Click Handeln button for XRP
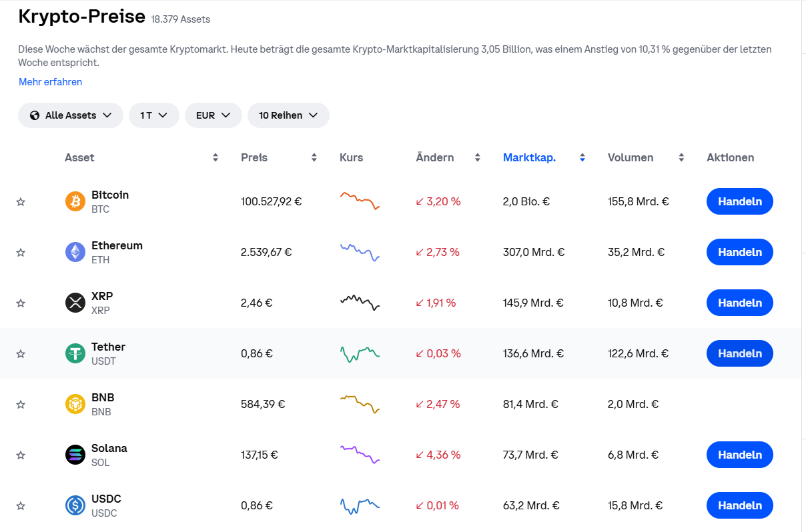Screen dimensions: 806x532 [740, 303]
